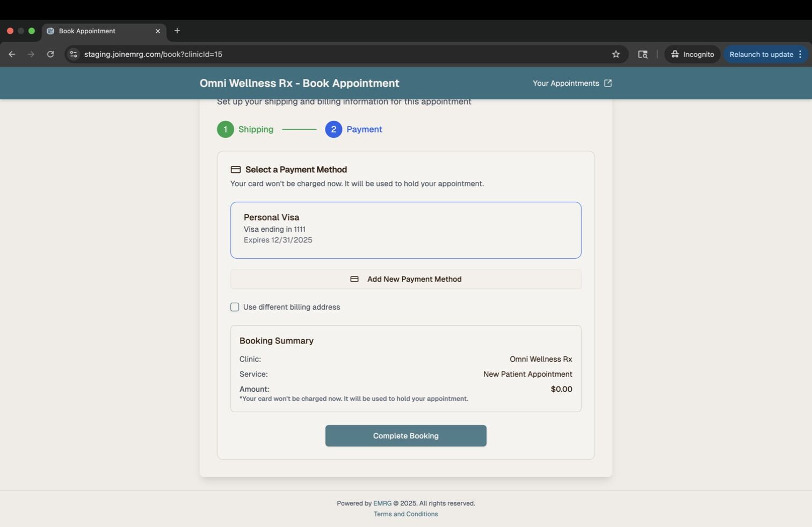Enable Use different billing address checkbox
812x527 pixels.
pos(235,307)
